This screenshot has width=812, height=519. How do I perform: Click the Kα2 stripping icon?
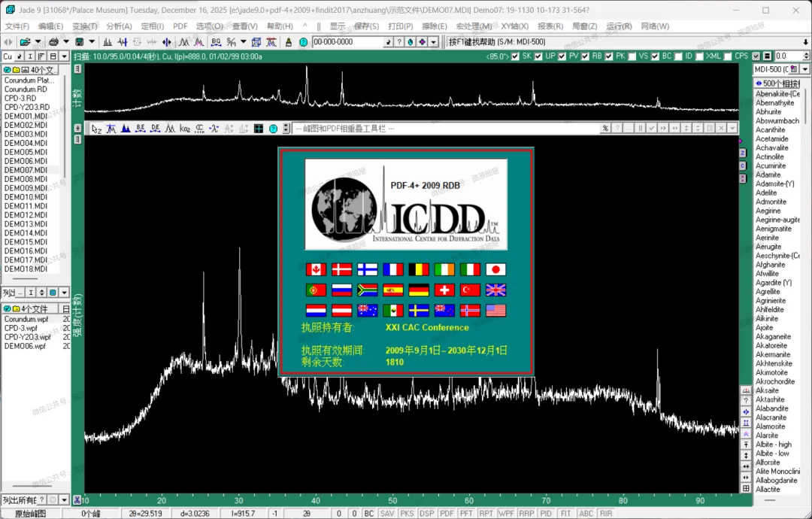[184, 129]
